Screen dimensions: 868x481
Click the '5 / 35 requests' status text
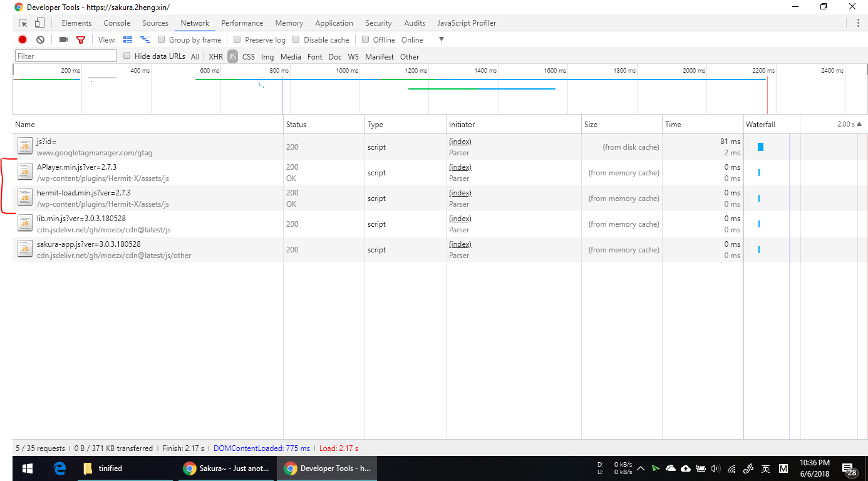point(40,448)
